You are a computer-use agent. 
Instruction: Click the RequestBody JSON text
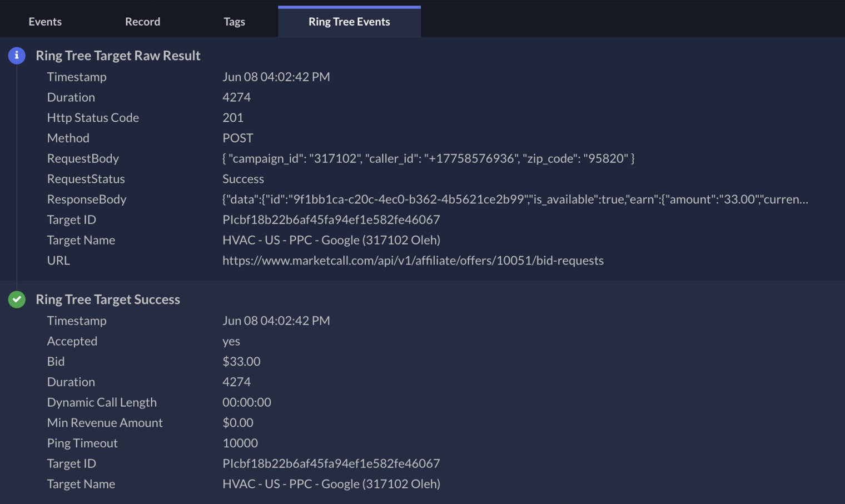[x=429, y=158]
